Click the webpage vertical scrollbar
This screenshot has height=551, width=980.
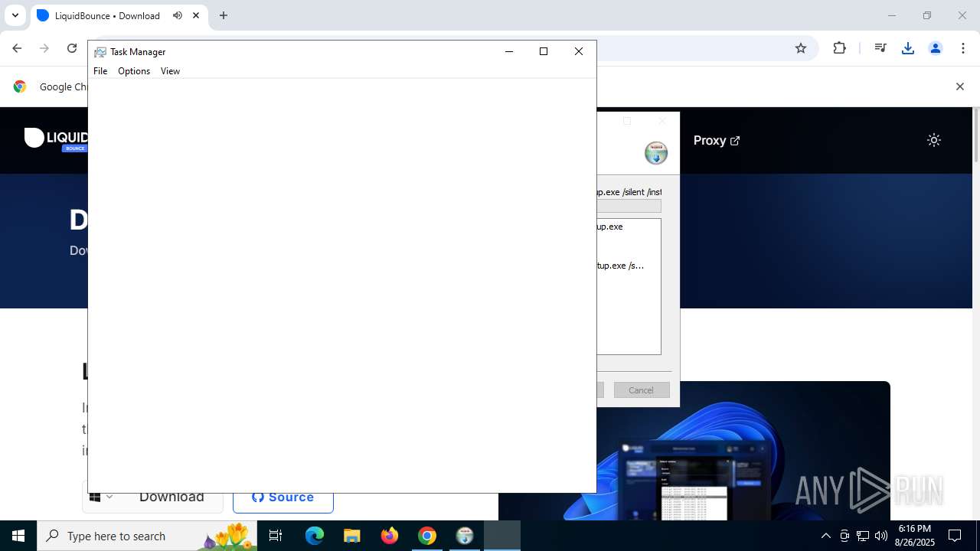[x=975, y=135]
